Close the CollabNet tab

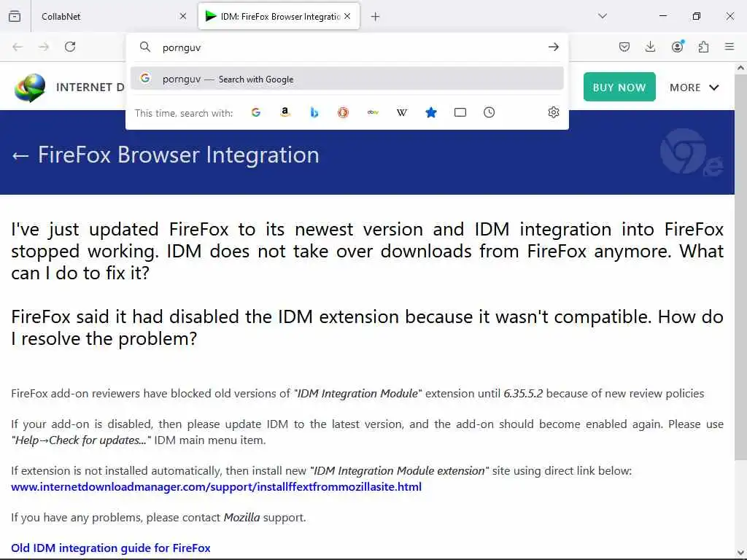[183, 16]
